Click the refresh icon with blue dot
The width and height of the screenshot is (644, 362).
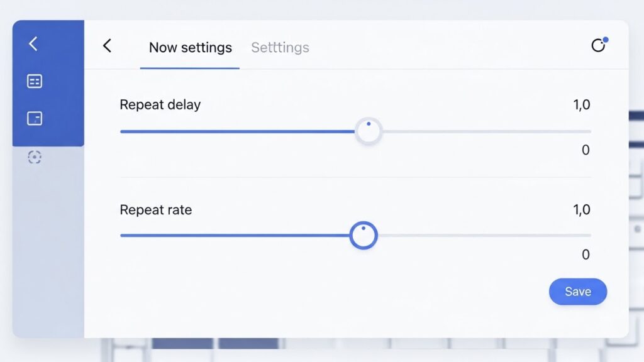coord(598,45)
